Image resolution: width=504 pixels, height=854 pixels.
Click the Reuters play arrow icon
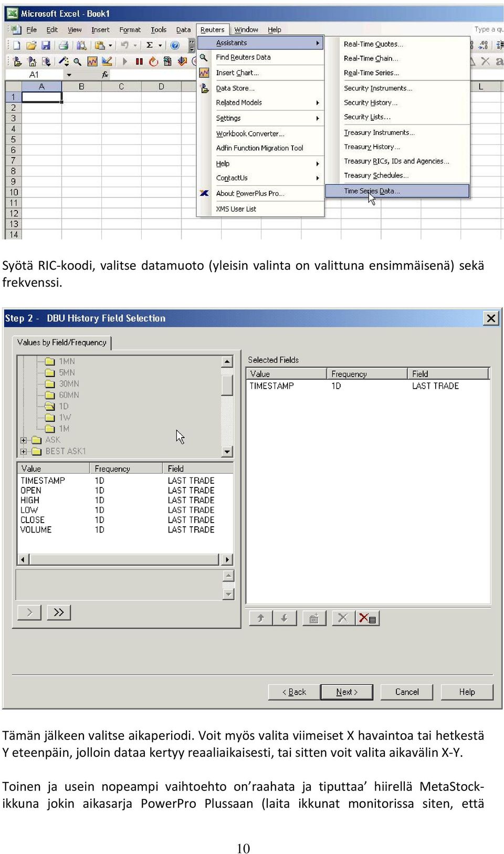click(125, 61)
